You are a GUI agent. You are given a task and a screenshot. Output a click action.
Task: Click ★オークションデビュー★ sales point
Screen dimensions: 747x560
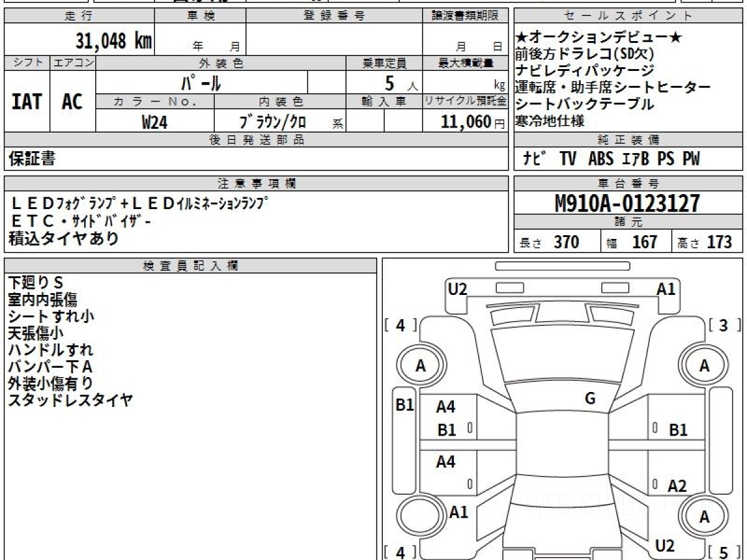click(599, 38)
